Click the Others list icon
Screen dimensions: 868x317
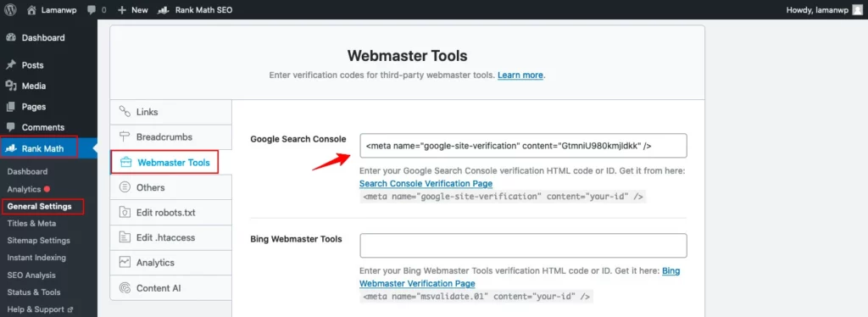point(125,187)
